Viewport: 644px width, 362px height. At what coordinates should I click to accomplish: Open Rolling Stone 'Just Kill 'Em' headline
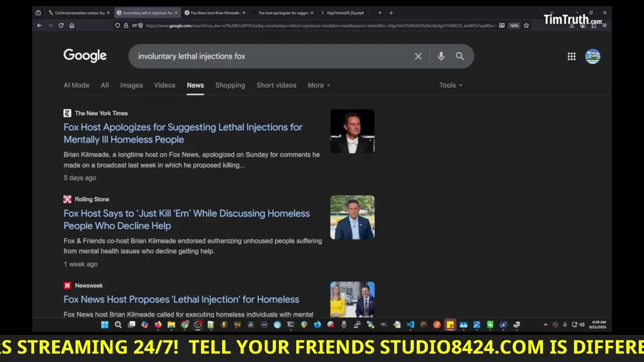[x=187, y=219]
